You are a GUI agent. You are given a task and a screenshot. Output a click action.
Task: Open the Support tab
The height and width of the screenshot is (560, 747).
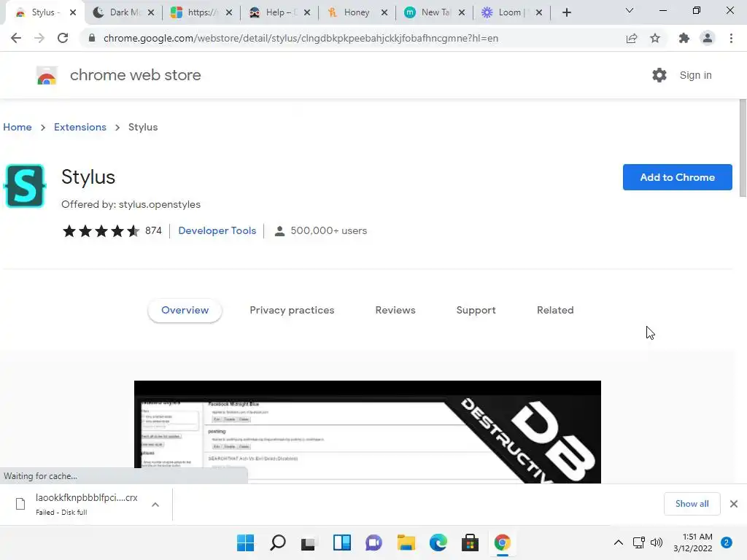[x=476, y=311]
